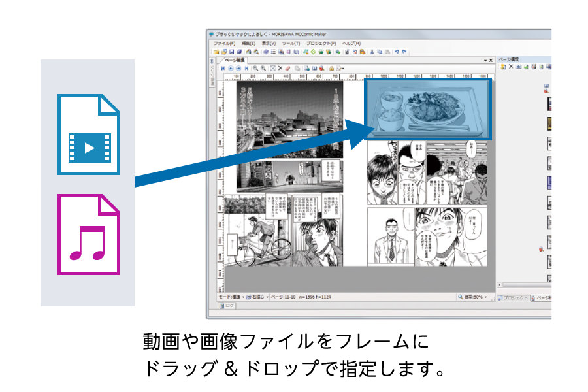The width and height of the screenshot is (588, 392).
Task: Click the delete X icon in ページ構成 panel
Action: click(511, 67)
